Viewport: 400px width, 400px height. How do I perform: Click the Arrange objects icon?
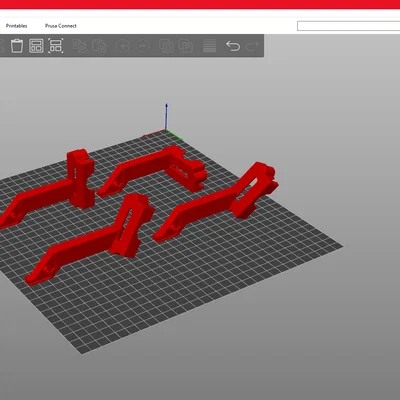(x=36, y=46)
